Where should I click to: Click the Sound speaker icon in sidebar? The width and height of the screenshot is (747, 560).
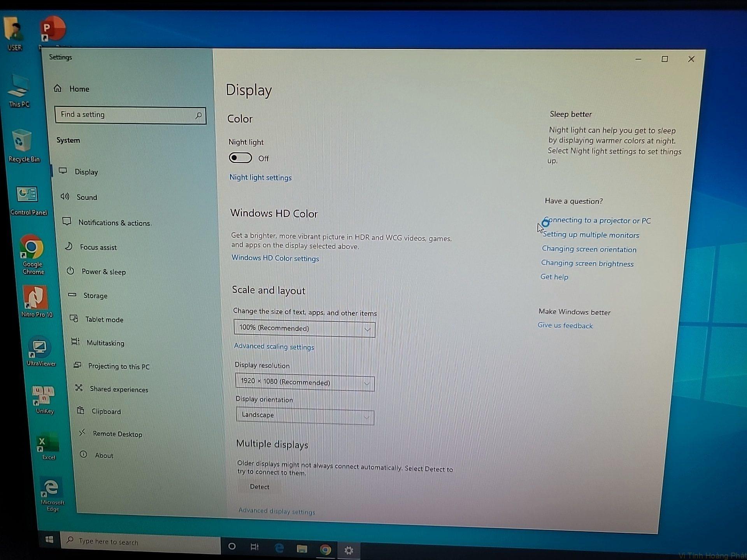pos(65,196)
